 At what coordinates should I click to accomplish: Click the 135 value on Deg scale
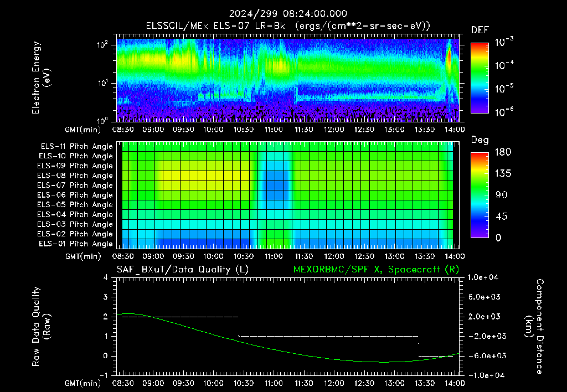tap(503, 173)
